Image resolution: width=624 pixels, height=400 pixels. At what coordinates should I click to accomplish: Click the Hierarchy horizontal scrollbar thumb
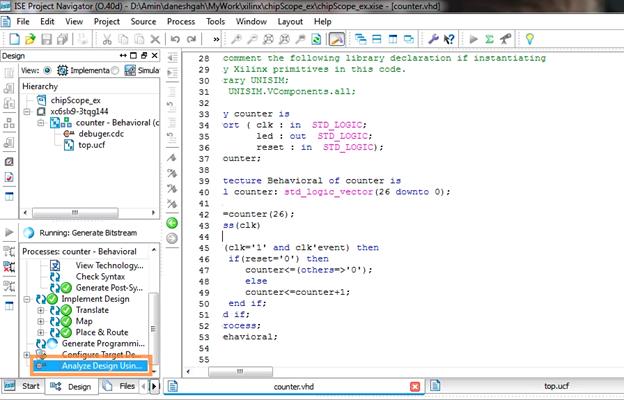75,213
